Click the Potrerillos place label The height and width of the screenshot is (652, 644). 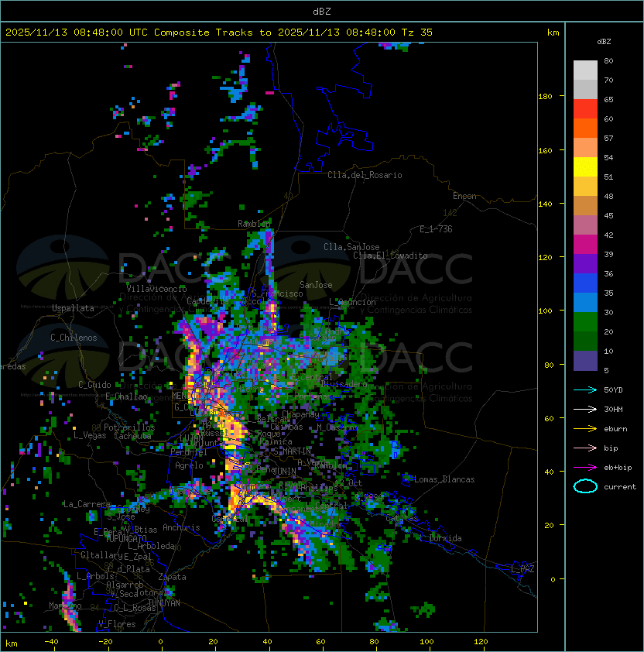[129, 427]
